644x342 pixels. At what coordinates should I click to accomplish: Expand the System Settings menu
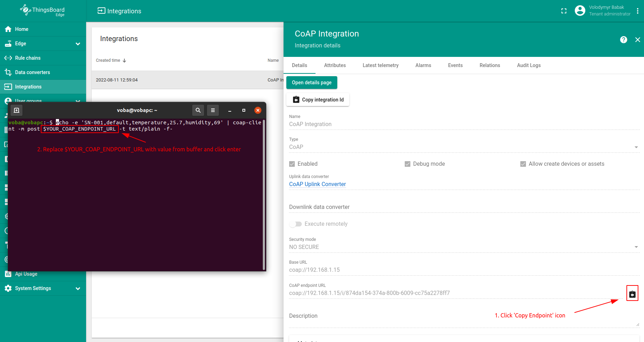[78, 288]
